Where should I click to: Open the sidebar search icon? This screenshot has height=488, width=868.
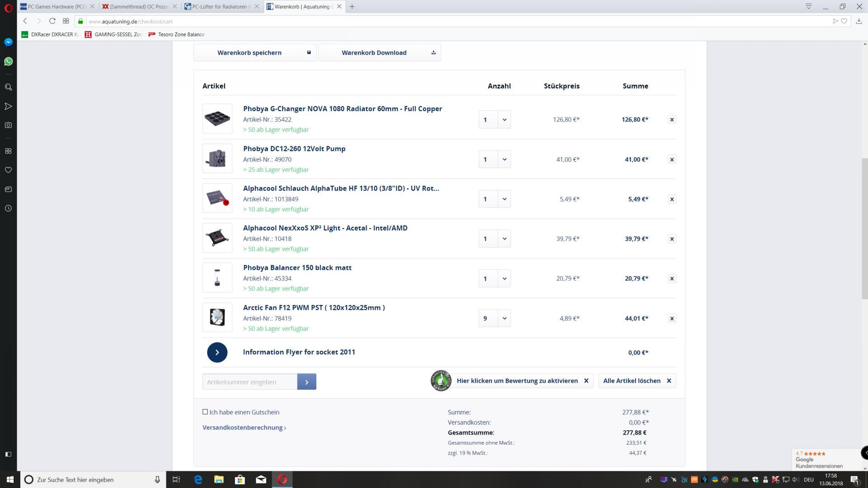tap(8, 87)
